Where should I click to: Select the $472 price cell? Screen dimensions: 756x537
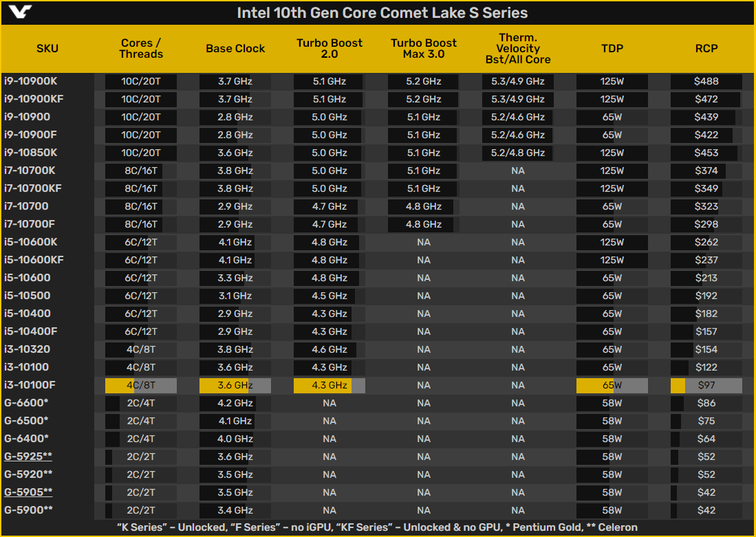pyautogui.click(x=706, y=99)
